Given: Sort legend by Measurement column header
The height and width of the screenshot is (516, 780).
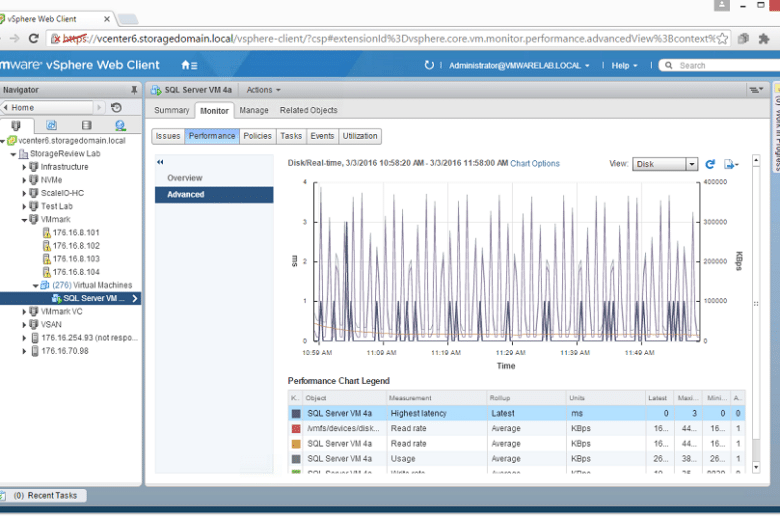Looking at the screenshot, I should (x=436, y=398).
